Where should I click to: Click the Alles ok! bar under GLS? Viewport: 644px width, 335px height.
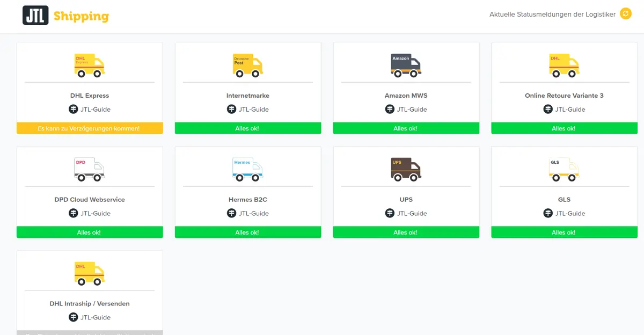tap(565, 232)
